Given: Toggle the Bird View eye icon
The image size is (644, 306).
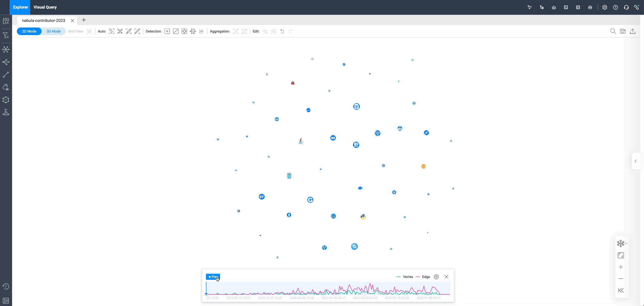Looking at the screenshot, I should pyautogui.click(x=89, y=31).
